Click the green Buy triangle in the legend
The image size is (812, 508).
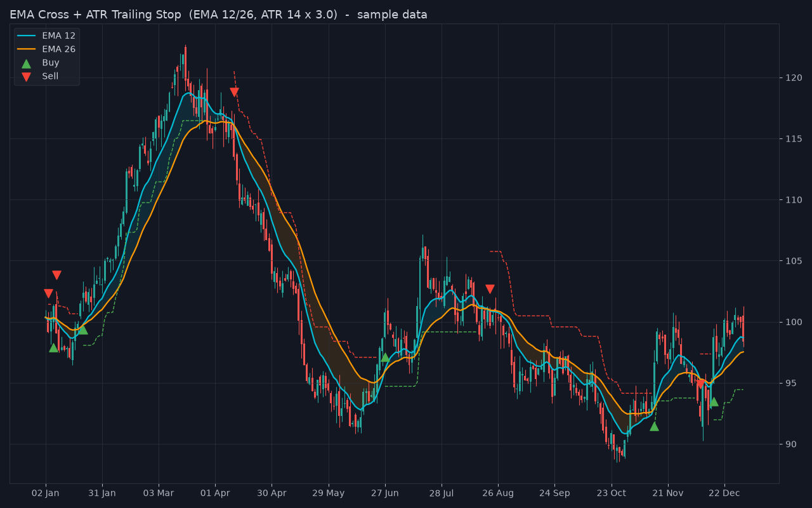point(26,63)
